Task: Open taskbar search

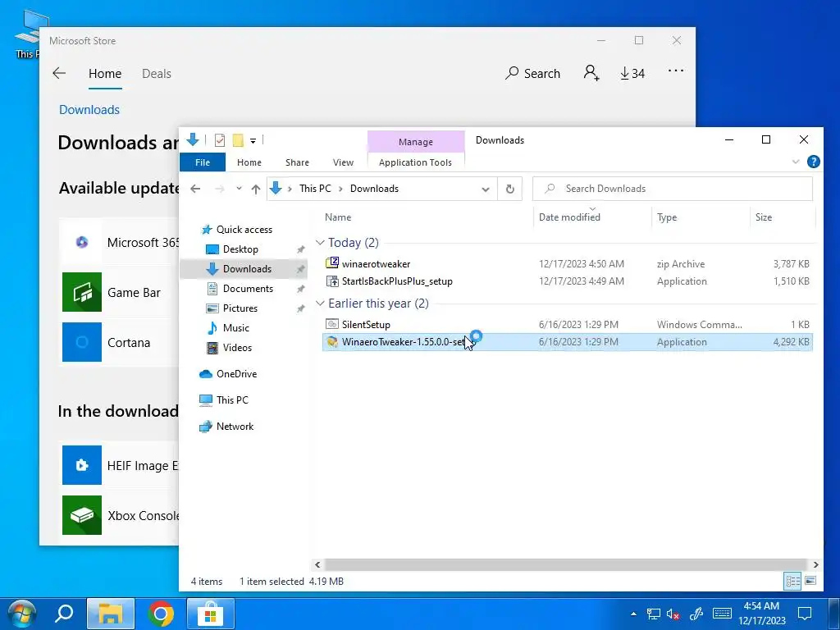Action: pyautogui.click(x=64, y=614)
